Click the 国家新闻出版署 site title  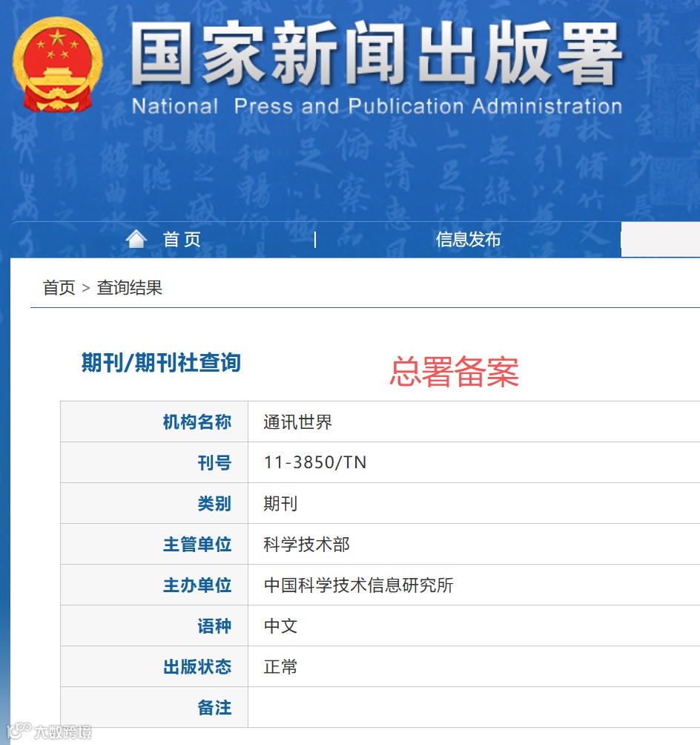376,53
